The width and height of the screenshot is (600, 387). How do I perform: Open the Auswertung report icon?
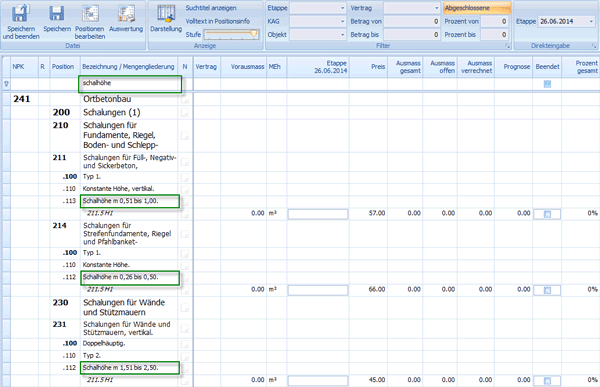[x=126, y=13]
